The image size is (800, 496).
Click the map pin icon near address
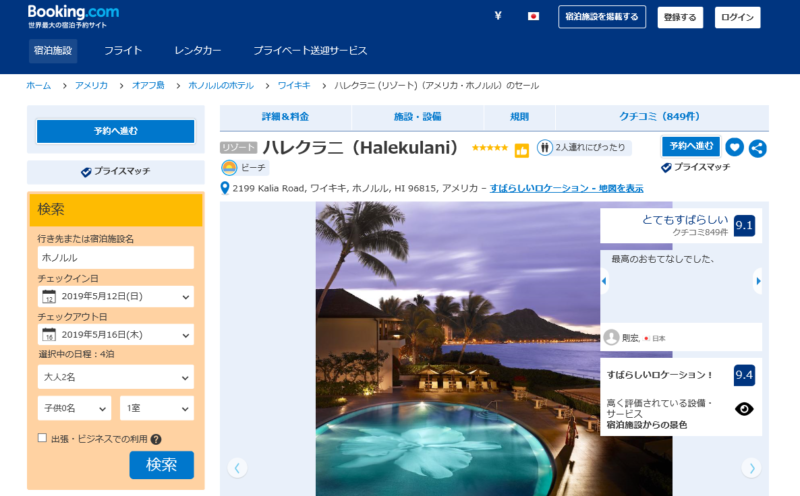[224, 188]
